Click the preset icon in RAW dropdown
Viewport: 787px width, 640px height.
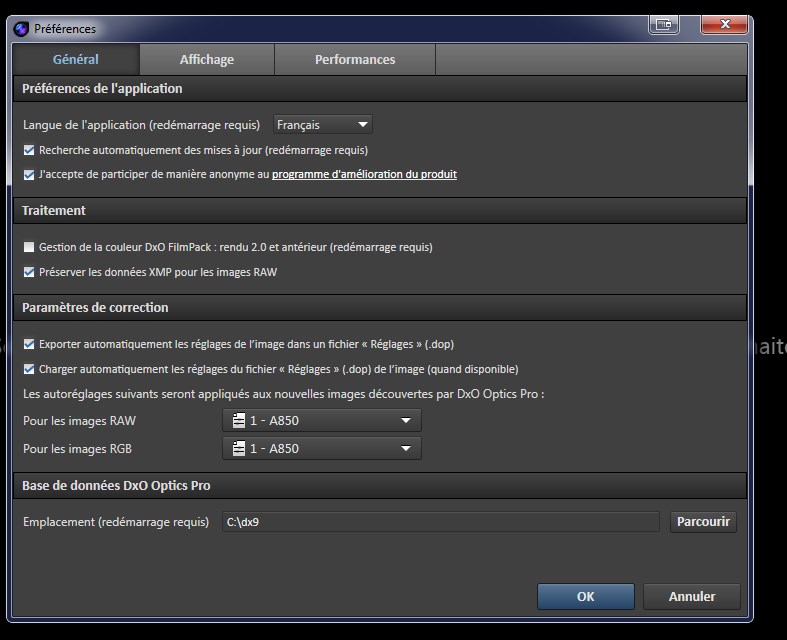pos(239,420)
